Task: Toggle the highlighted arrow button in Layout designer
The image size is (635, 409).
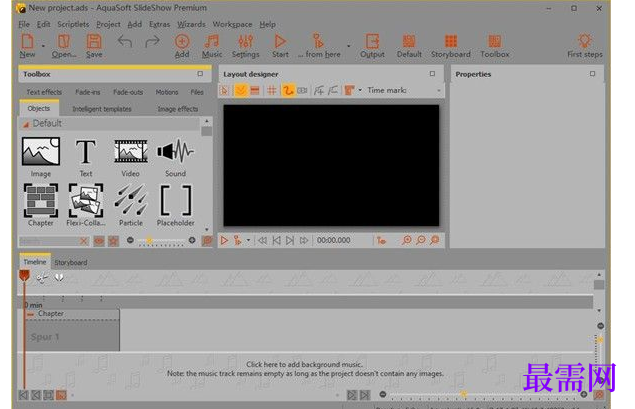Action: 241,90
